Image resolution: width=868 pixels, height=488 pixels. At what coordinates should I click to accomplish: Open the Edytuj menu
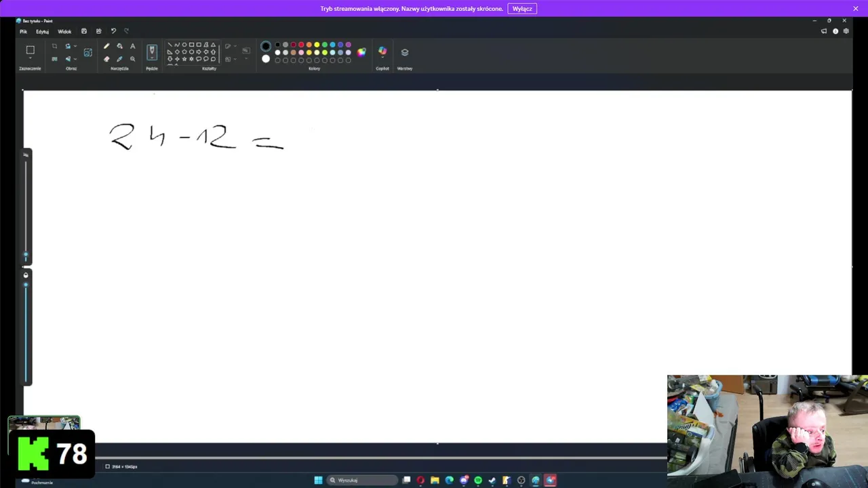point(42,31)
